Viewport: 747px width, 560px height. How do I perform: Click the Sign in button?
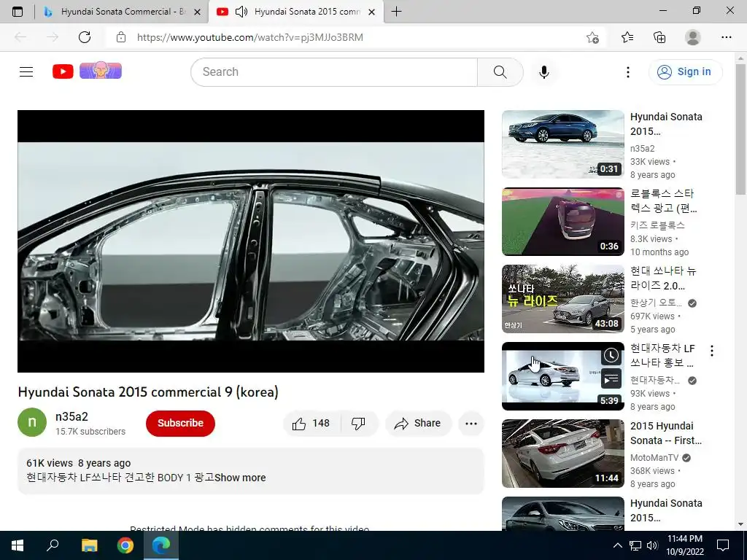685,72
